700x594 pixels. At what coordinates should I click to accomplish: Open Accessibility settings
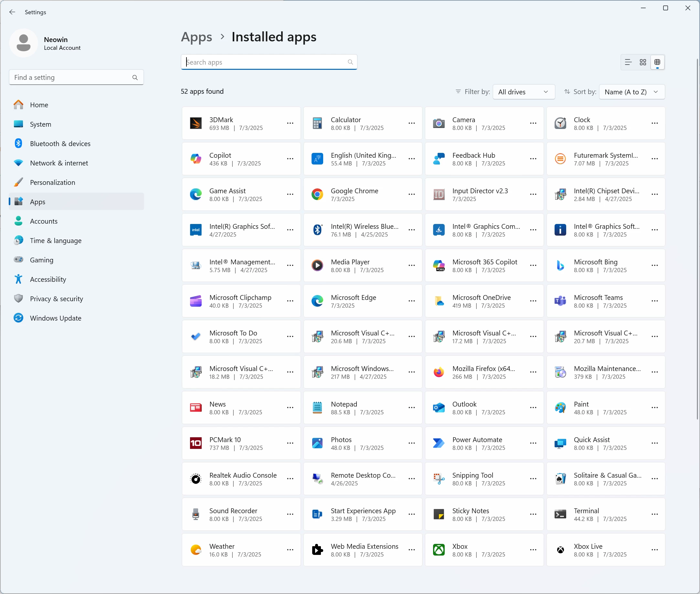(x=76, y=280)
